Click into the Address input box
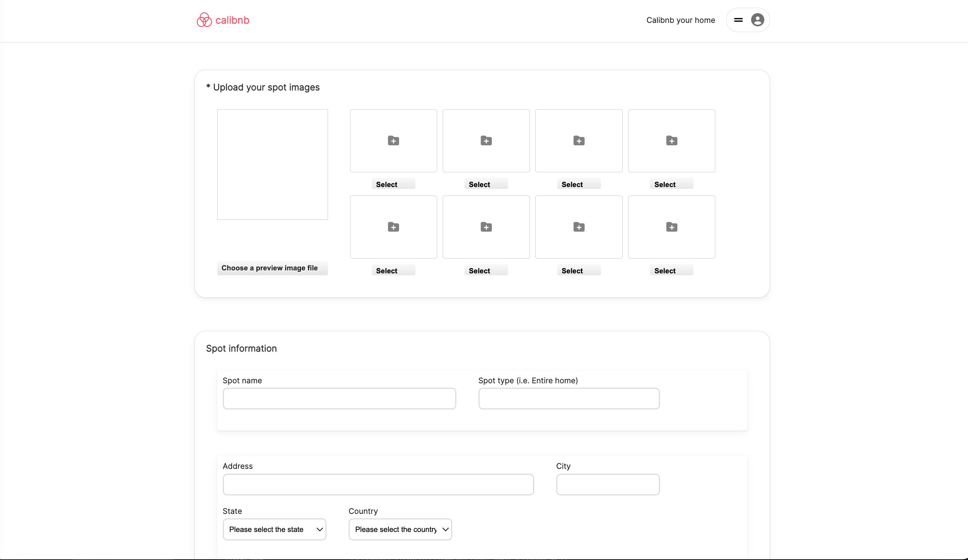Screen dimensions: 968x560 coord(378,484)
